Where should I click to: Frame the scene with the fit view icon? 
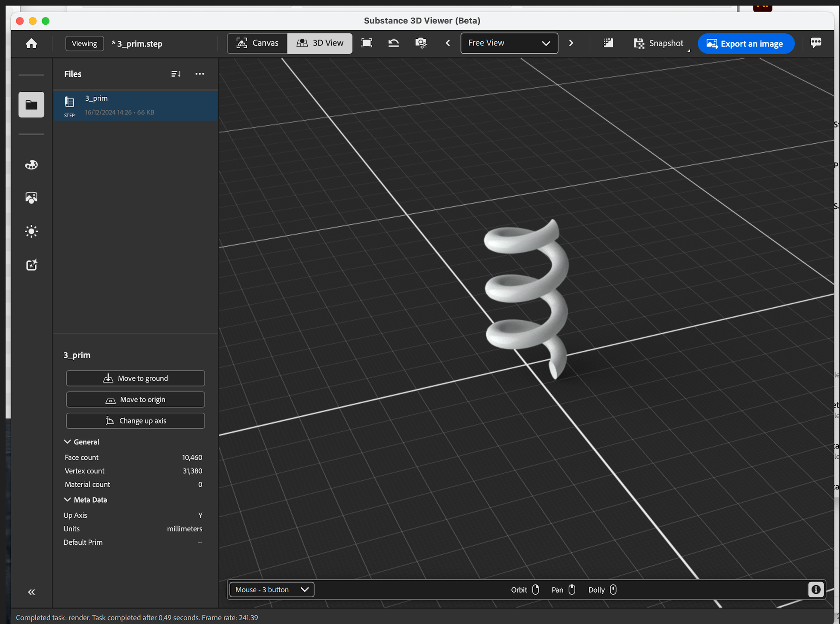(x=367, y=43)
